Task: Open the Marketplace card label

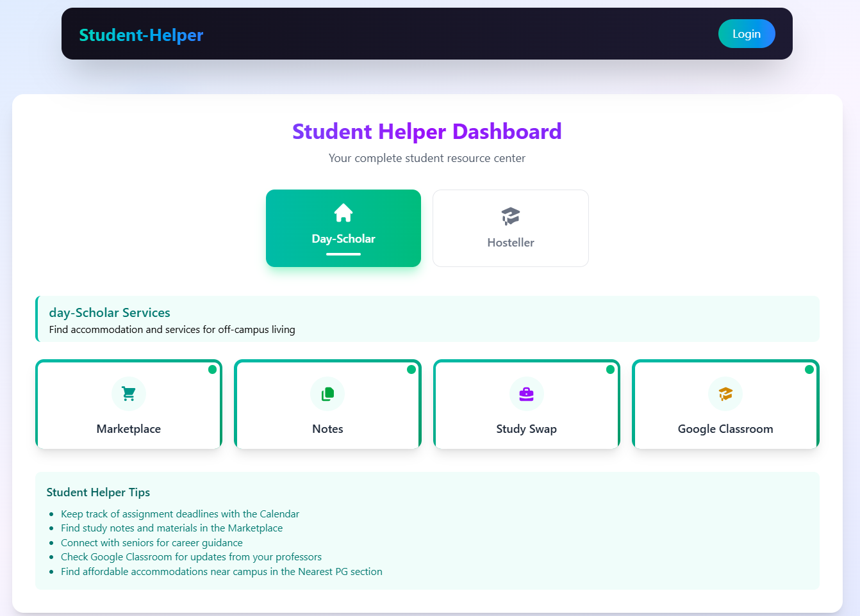Action: 129,429
